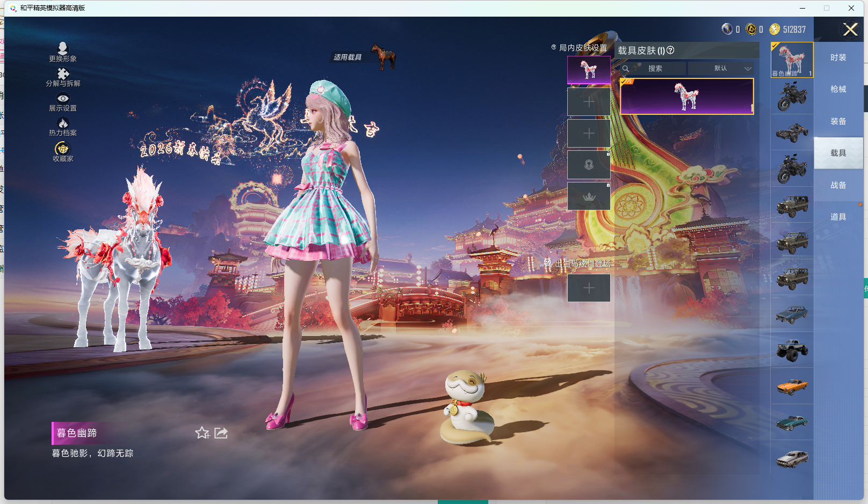
Task: Open 展示设置 eye display settings
Action: [63, 99]
